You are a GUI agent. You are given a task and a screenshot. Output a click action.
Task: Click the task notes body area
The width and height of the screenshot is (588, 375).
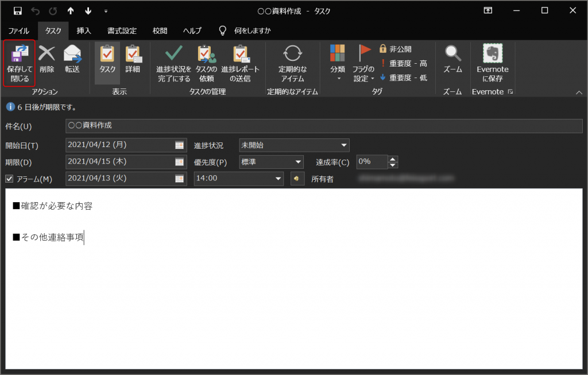[x=294, y=279]
